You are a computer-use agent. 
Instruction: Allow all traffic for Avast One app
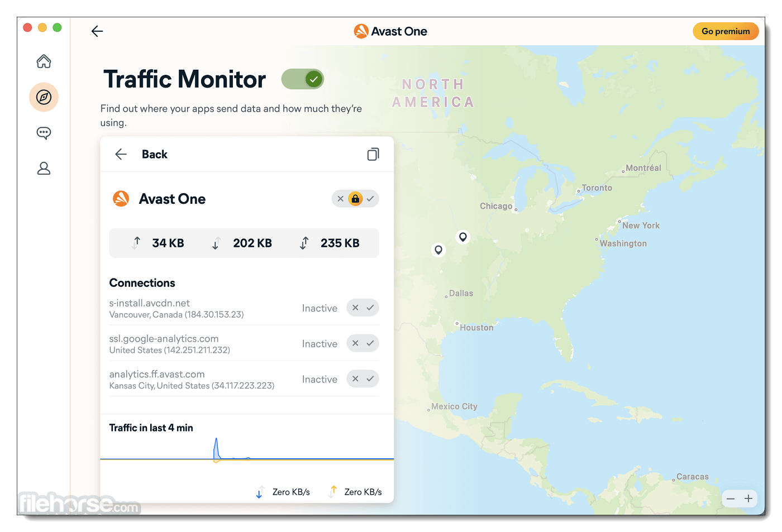(370, 199)
